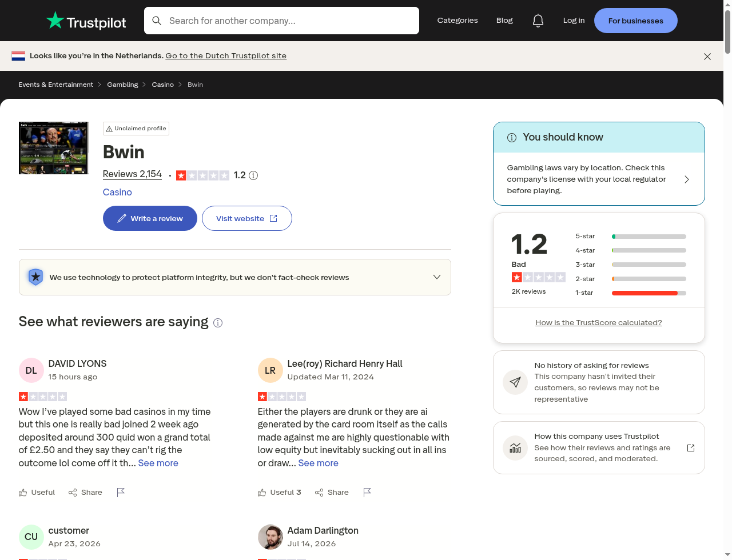Go to Casino breadcrumb
Screen dimensions: 732x560
click(163, 85)
